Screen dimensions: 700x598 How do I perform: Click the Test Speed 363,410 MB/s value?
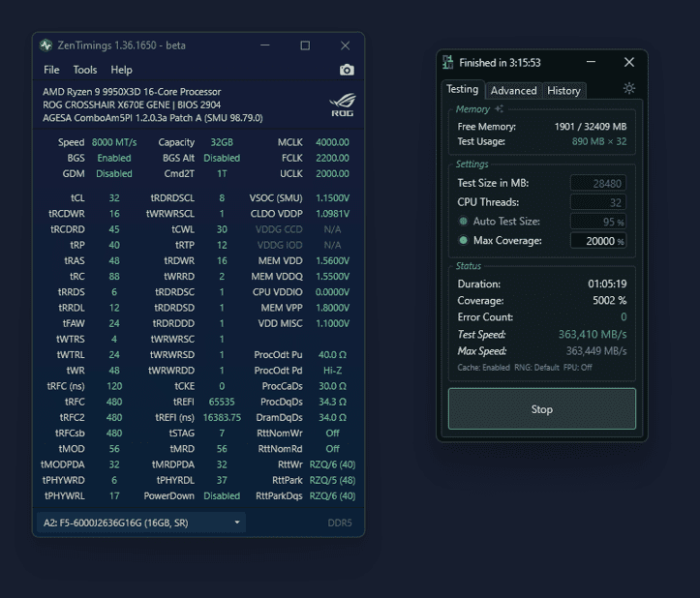[x=593, y=334]
